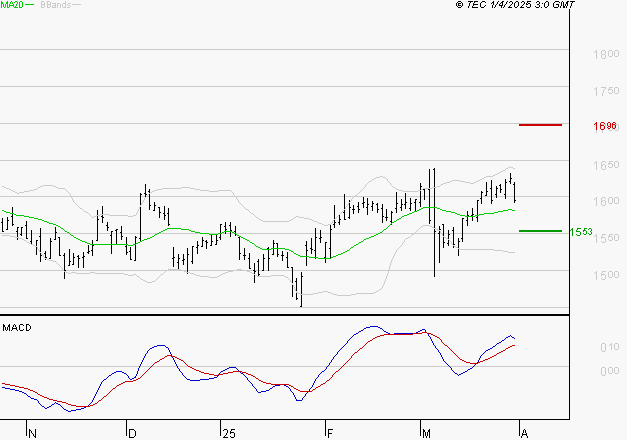Click the 1500 price axis label
Image resolution: width=627 pixels, height=440 pixels.
(x=606, y=275)
